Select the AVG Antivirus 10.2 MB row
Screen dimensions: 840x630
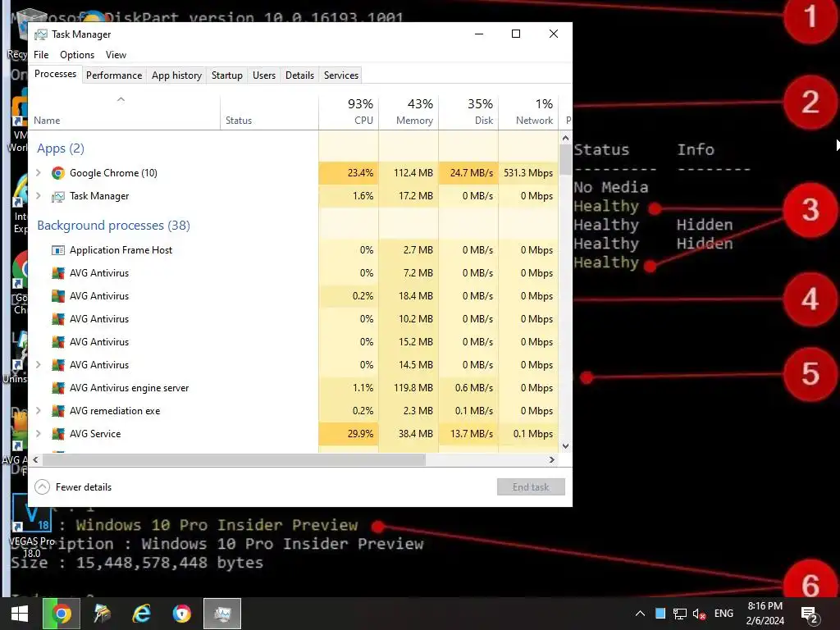pyautogui.click(x=294, y=319)
